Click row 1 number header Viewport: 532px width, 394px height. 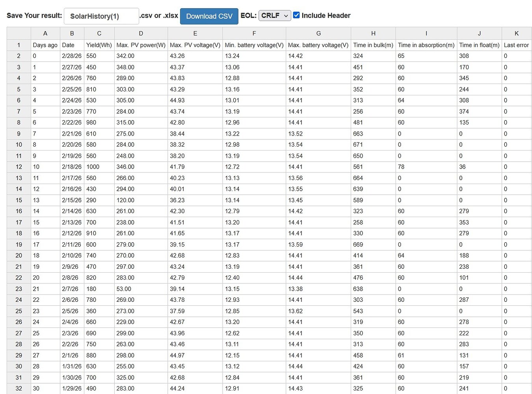pos(19,45)
